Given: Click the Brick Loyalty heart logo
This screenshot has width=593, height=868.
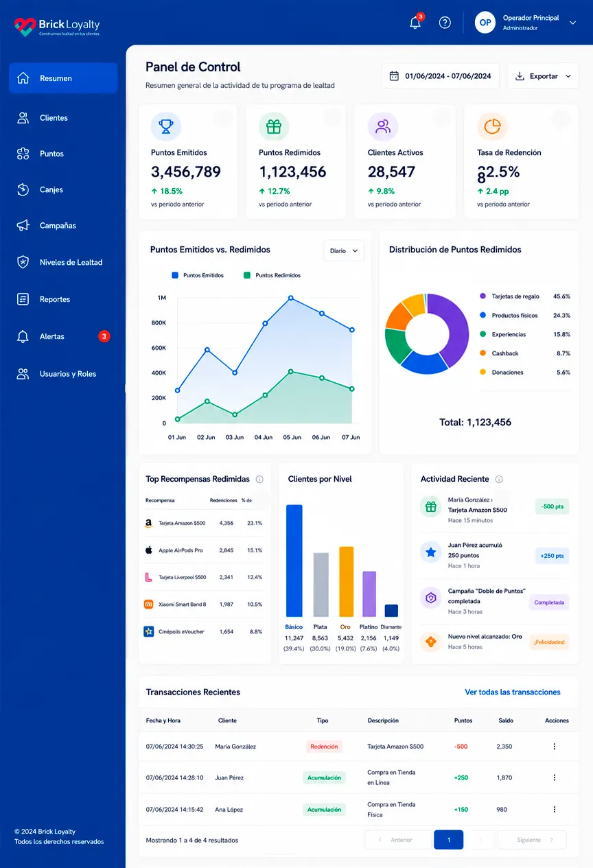Looking at the screenshot, I should [x=25, y=27].
